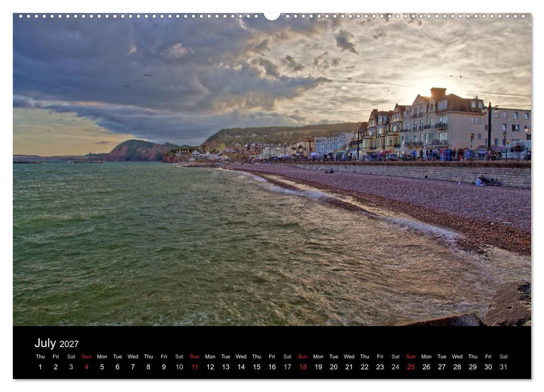Select red Sunday date 25

(x=411, y=367)
